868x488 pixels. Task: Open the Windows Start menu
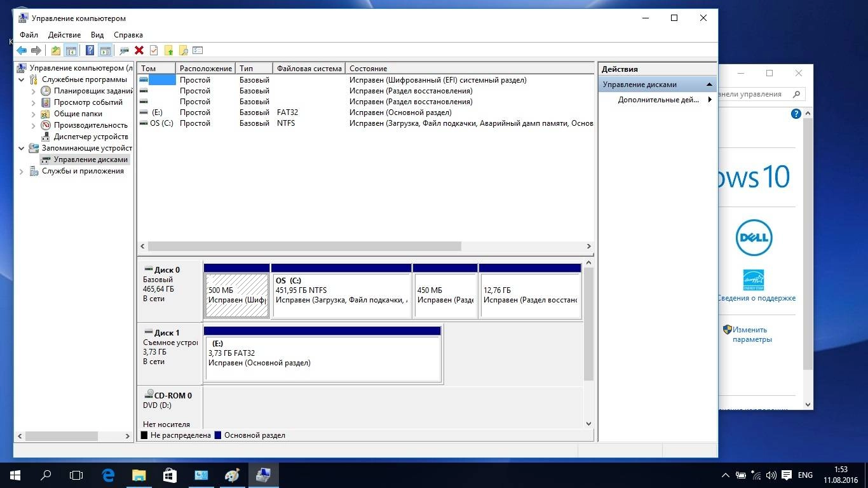15,475
